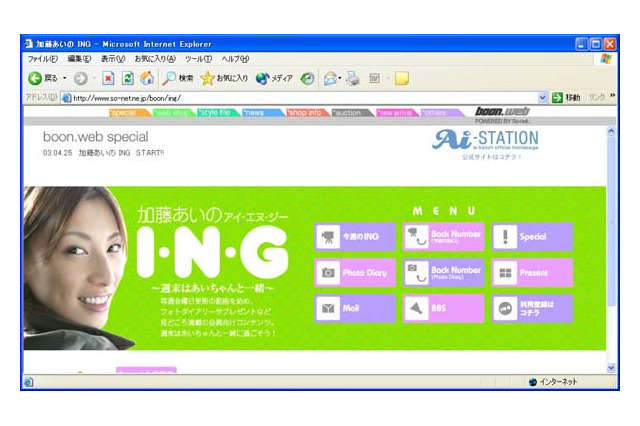Click the address bar URL field
This screenshot has height=426, width=640.
pos(300,97)
